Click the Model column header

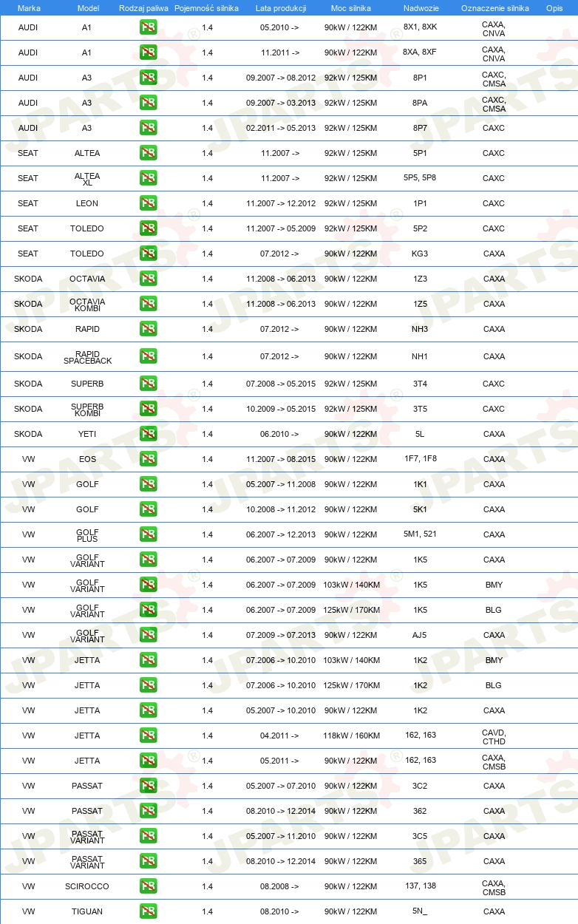[88, 8]
